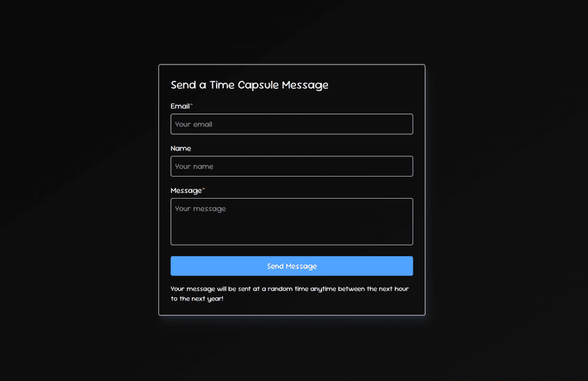Click the empty lower area of the Message box
The image size is (588, 381).
pyautogui.click(x=291, y=234)
